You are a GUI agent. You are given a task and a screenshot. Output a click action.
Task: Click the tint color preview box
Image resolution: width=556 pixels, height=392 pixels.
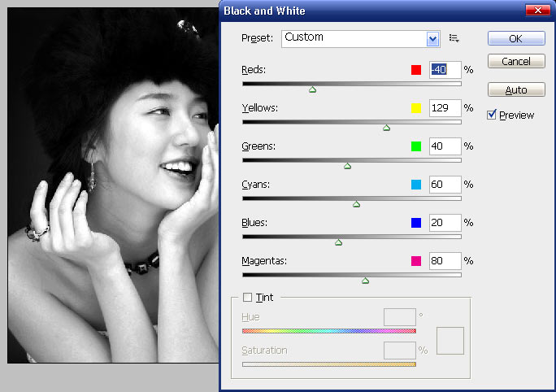tap(450, 341)
